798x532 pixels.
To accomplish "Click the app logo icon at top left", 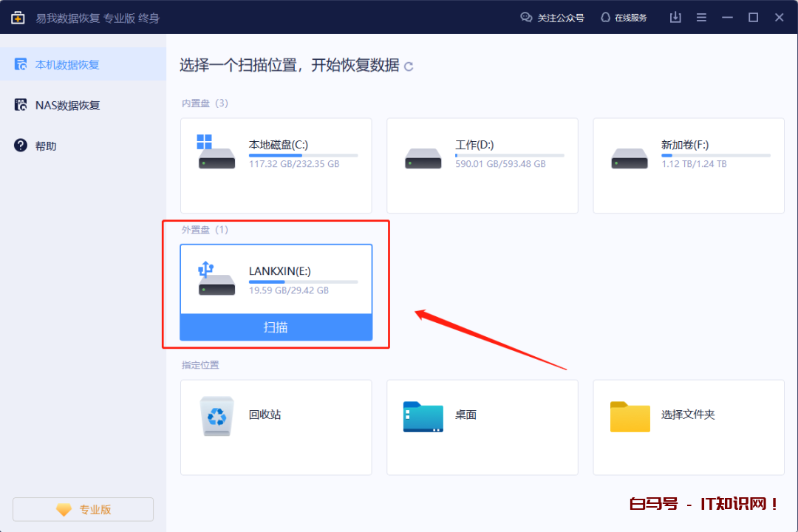I will point(18,17).
